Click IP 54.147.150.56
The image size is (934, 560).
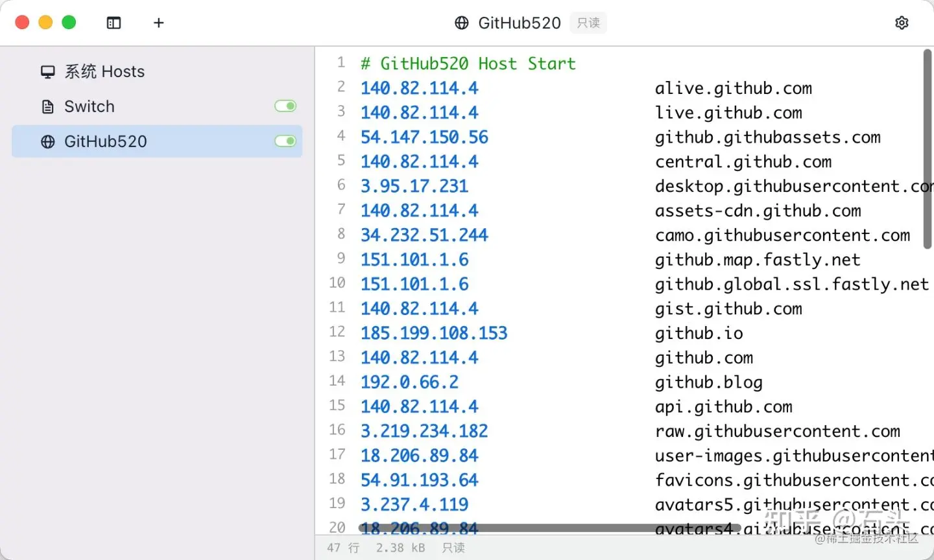tap(424, 137)
